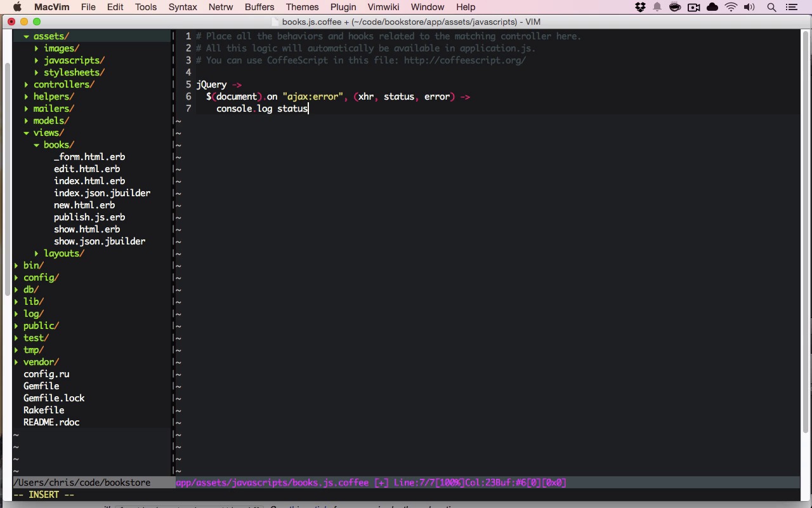
Task: Open the File menu
Action: [x=88, y=7]
